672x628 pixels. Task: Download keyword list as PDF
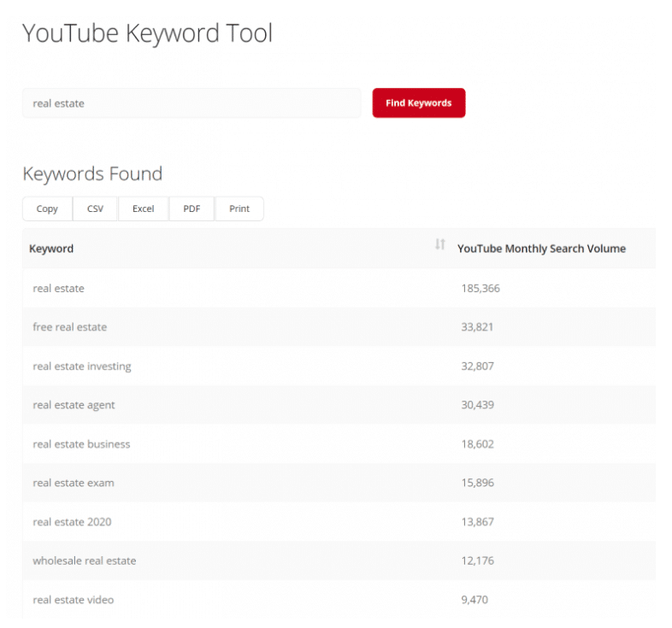192,208
